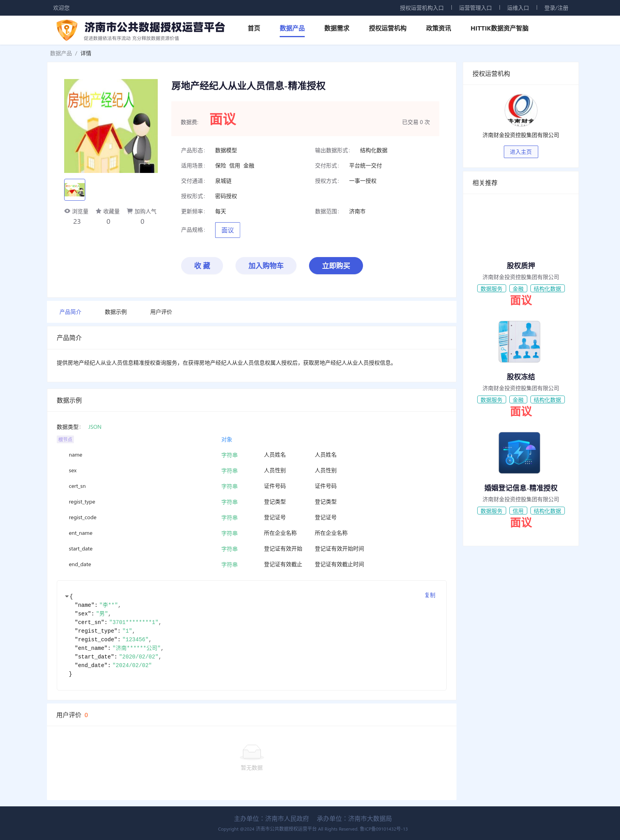The height and width of the screenshot is (840, 620).
Task: Click the 根节点 label
Action: click(65, 439)
